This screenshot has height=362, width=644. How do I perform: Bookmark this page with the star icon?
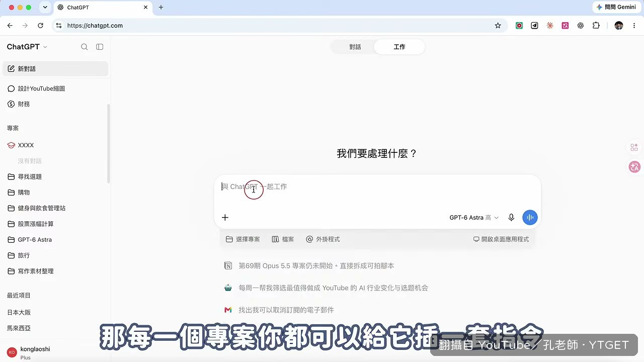coord(498,26)
